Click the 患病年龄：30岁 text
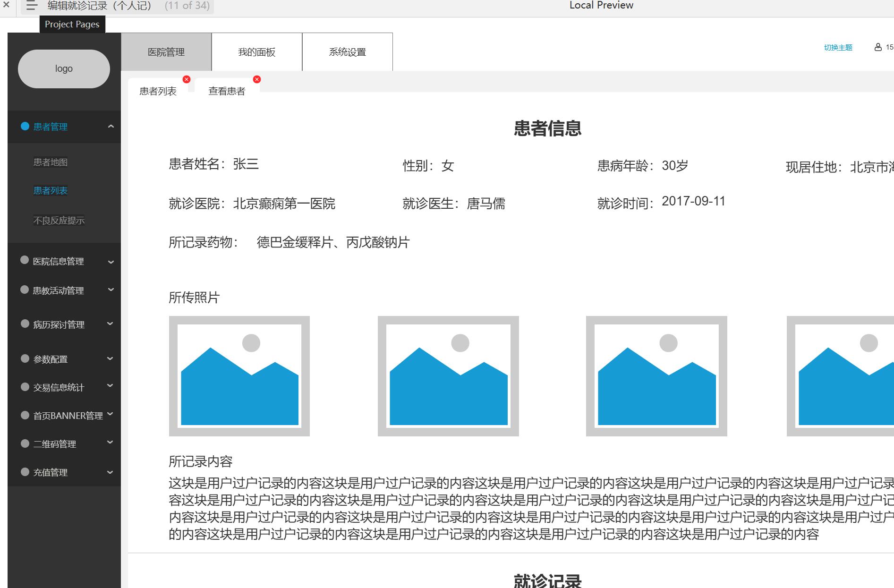The height and width of the screenshot is (588, 894). 643,166
